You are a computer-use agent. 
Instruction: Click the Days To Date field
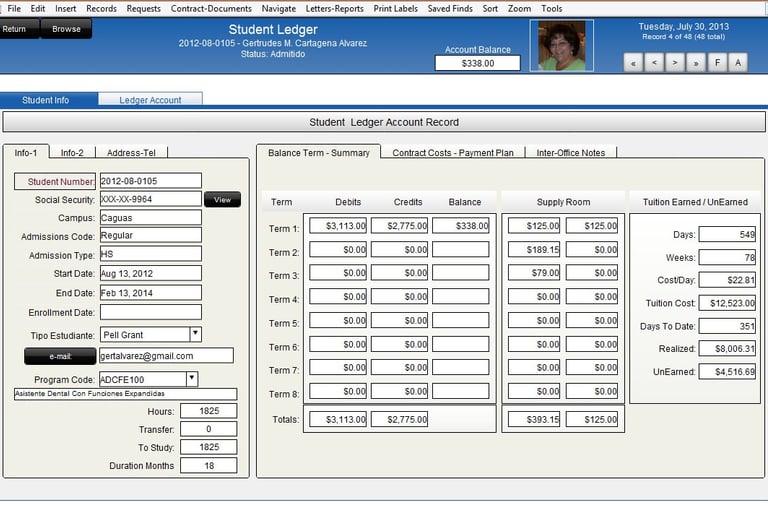(x=727, y=326)
